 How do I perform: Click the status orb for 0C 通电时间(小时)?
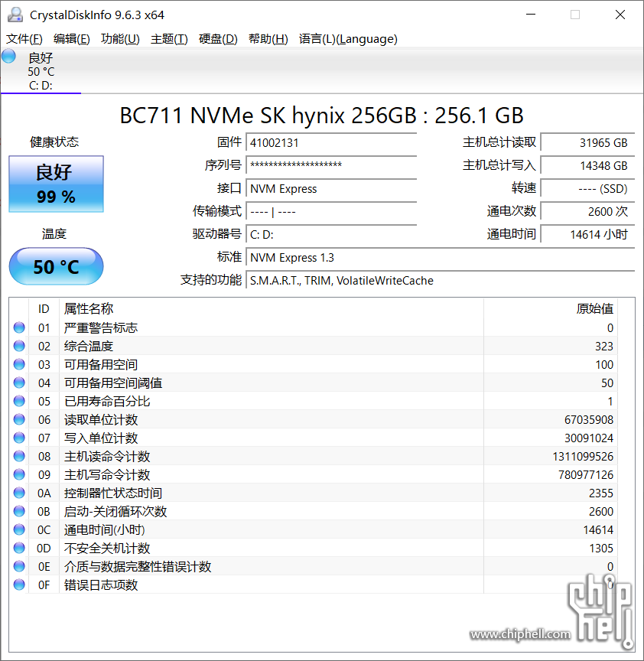(19, 529)
